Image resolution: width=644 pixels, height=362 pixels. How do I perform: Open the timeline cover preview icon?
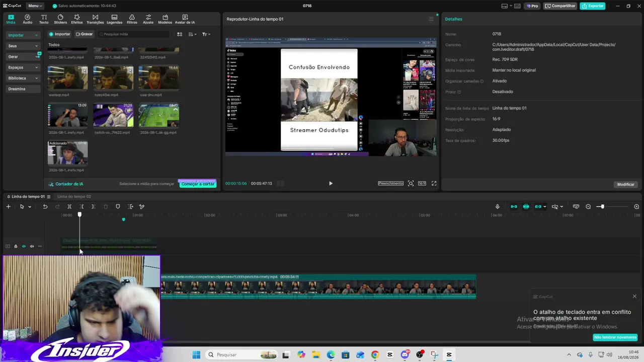pos(576,207)
